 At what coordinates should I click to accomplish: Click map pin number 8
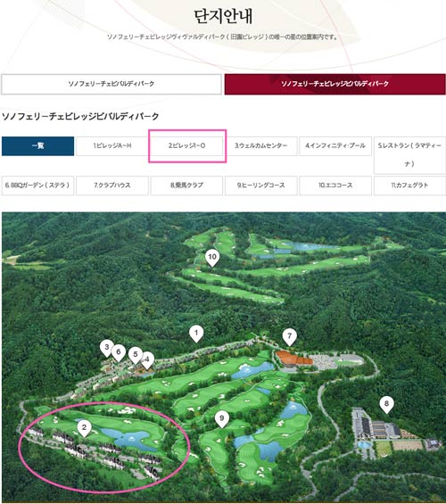pos(386,404)
